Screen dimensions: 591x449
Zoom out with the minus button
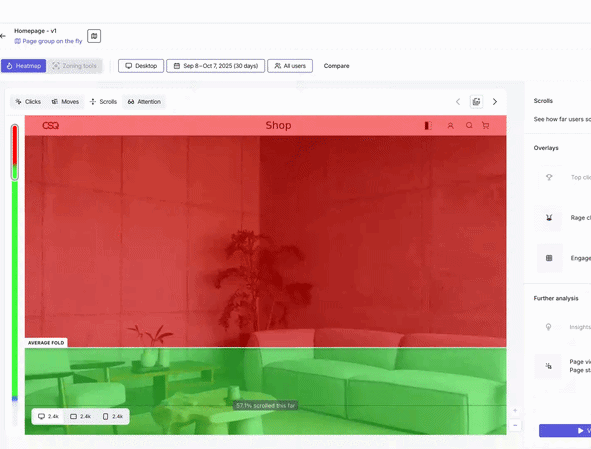click(x=515, y=425)
